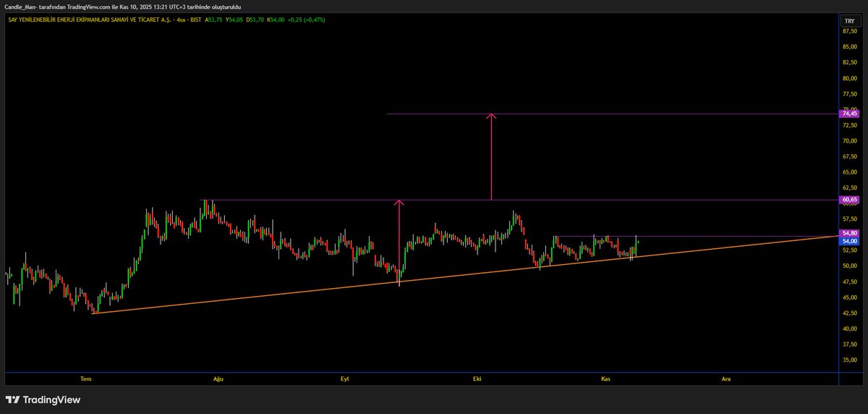The width and height of the screenshot is (868, 414).
Task: Click the 65,00 price axis tick
Action: 849,172
